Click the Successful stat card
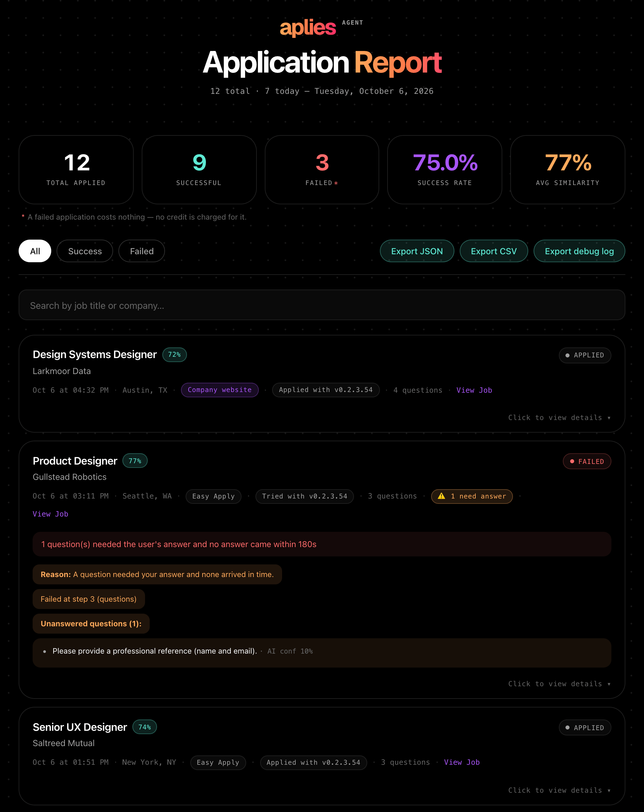The image size is (644, 812). tap(199, 169)
